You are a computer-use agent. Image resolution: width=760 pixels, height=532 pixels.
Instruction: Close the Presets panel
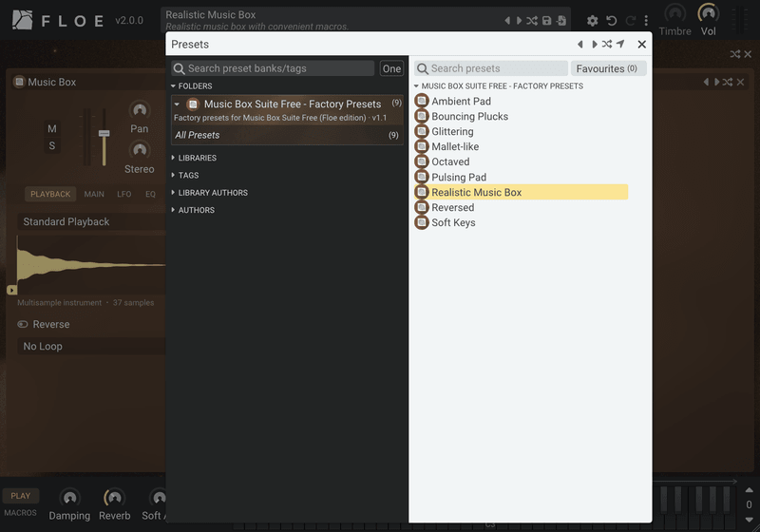tap(642, 44)
